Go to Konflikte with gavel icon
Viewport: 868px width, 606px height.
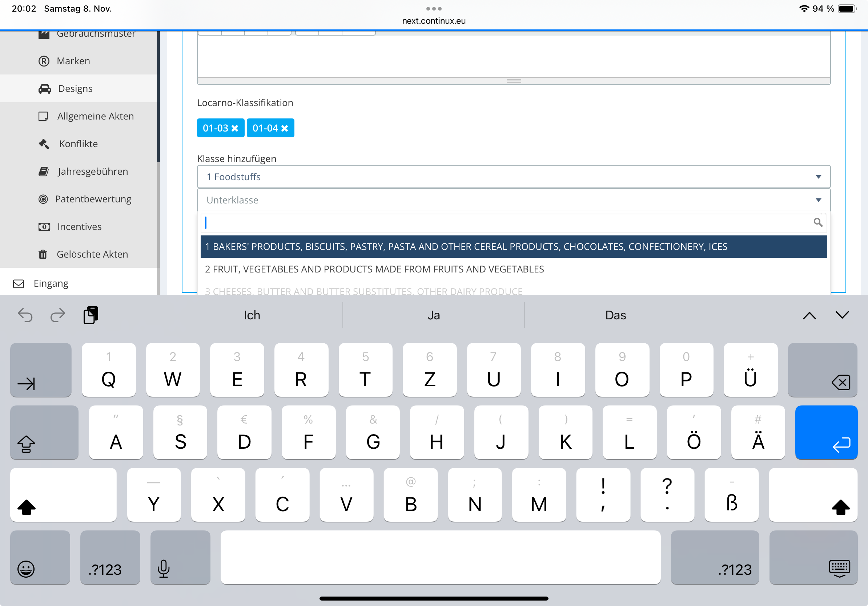click(x=78, y=144)
